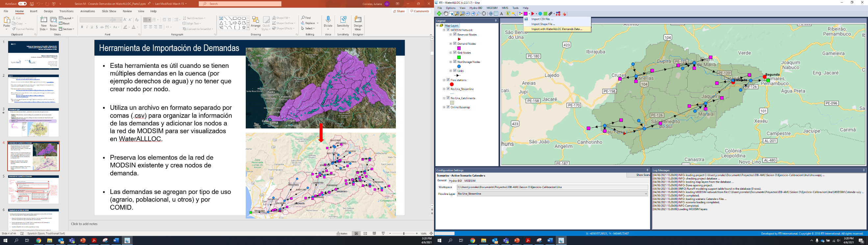The height and width of the screenshot is (245, 868).
Task: Click the Workspace path input field
Action: 552,187
